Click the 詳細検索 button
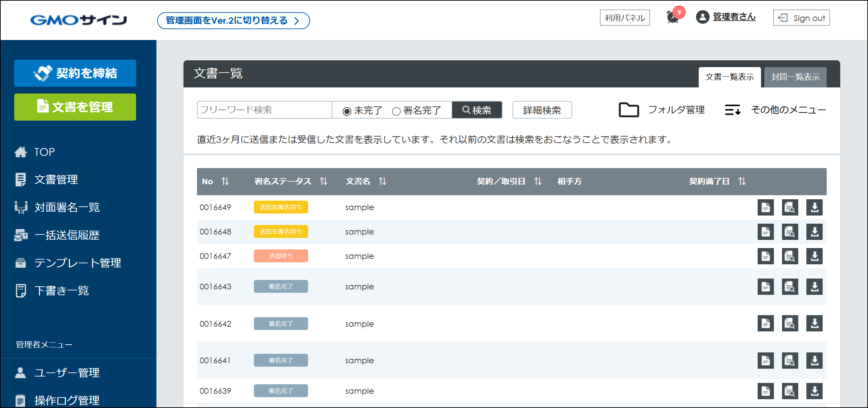868x408 pixels. click(x=542, y=110)
